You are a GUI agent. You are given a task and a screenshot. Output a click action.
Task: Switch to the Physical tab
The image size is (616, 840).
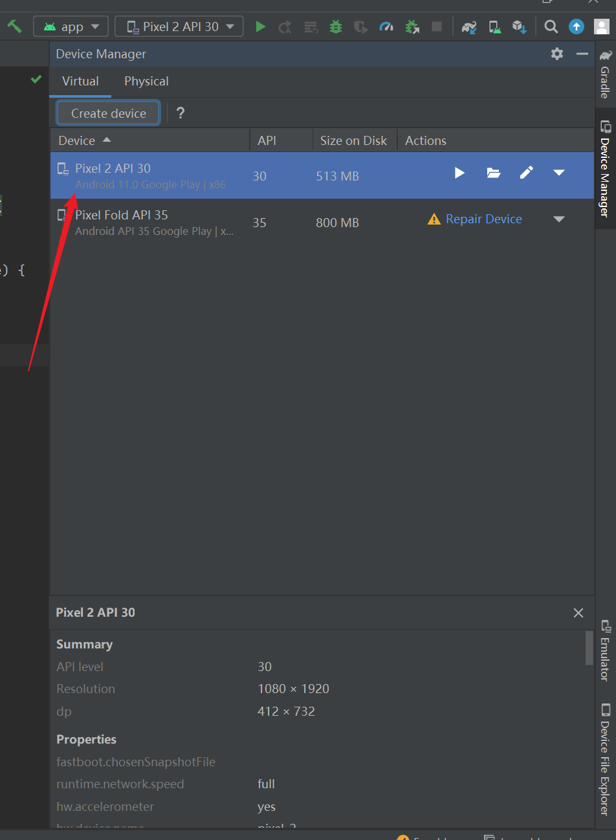click(146, 81)
